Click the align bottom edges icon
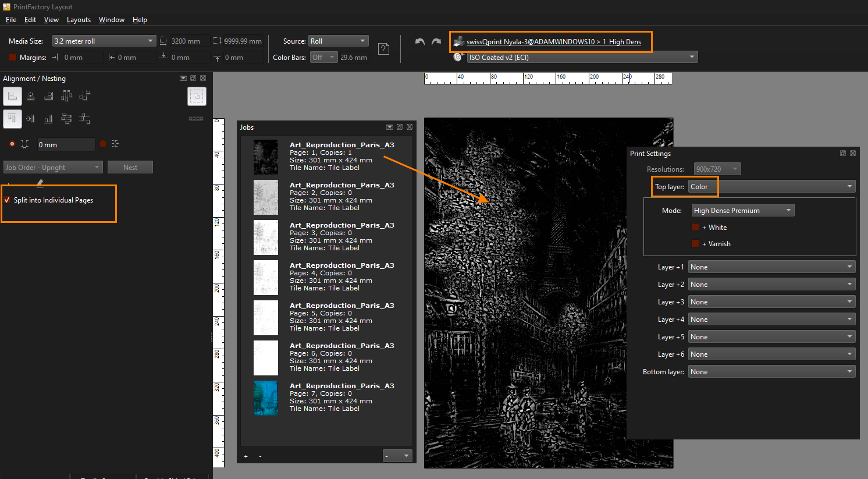Image resolution: width=868 pixels, height=479 pixels. point(49,119)
